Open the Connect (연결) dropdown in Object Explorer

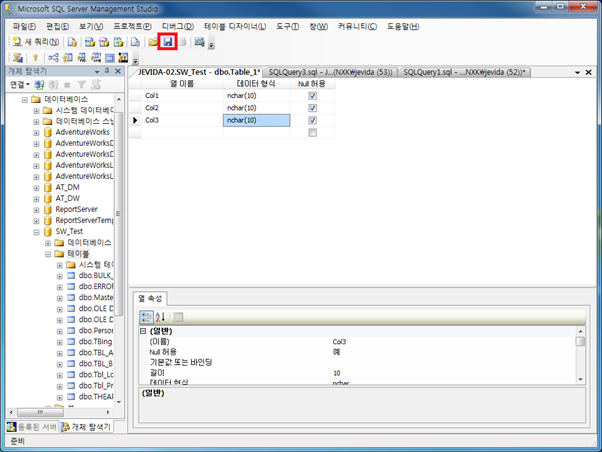[x=20, y=84]
